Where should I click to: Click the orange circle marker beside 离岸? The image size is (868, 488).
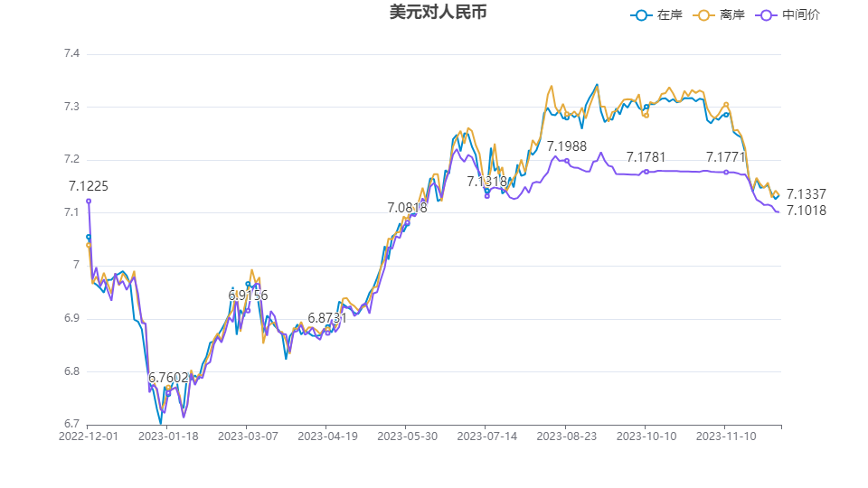(x=704, y=15)
